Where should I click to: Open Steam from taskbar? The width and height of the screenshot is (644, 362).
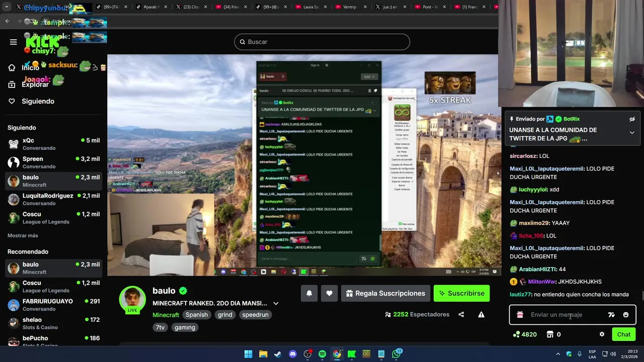(x=278, y=354)
